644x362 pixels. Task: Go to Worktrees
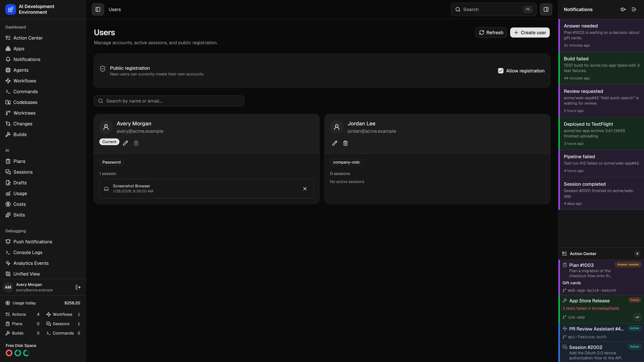pyautogui.click(x=43, y=113)
